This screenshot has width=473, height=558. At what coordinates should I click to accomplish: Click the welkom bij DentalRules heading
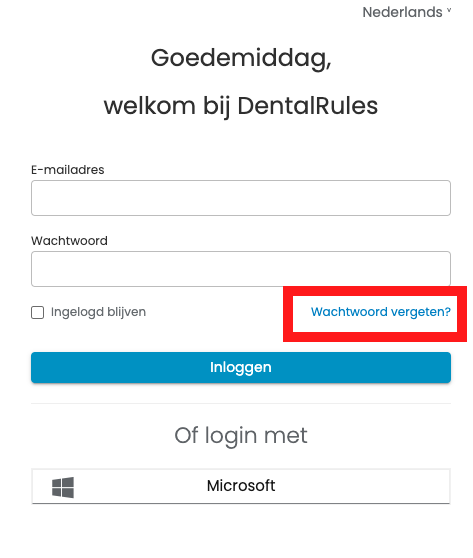(241, 106)
